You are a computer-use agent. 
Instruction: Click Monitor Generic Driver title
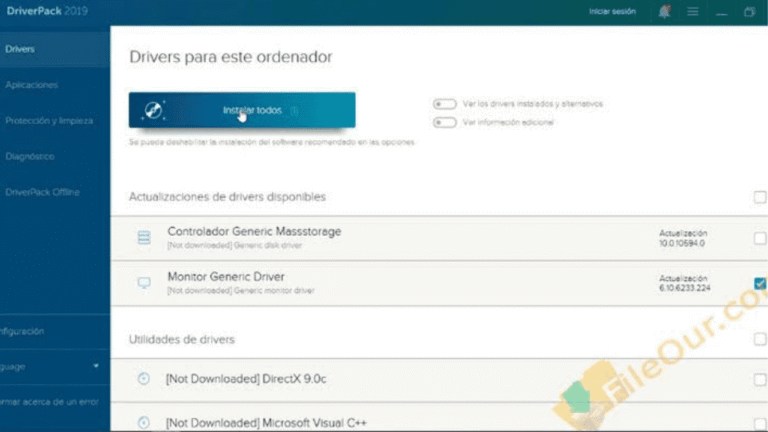click(226, 277)
